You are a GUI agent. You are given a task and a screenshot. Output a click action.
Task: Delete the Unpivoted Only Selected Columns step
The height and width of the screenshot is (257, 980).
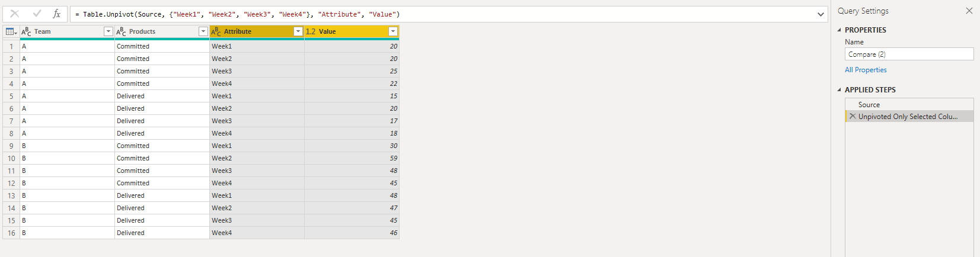853,117
